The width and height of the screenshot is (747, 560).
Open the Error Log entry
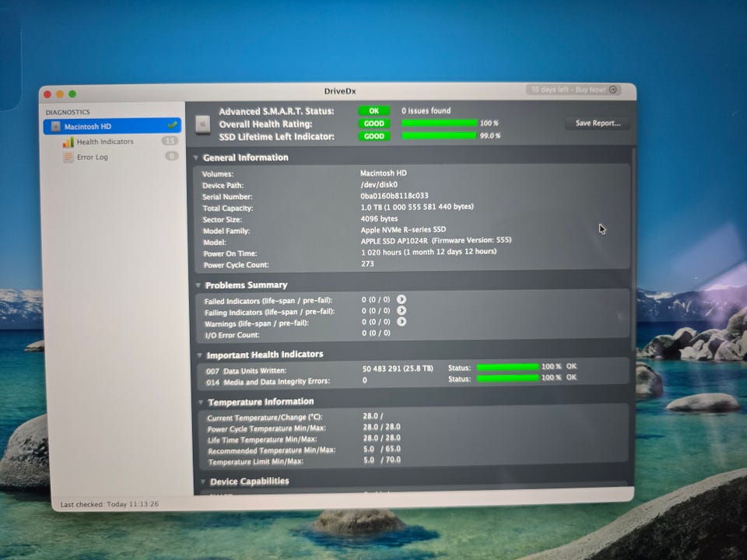pos(92,157)
